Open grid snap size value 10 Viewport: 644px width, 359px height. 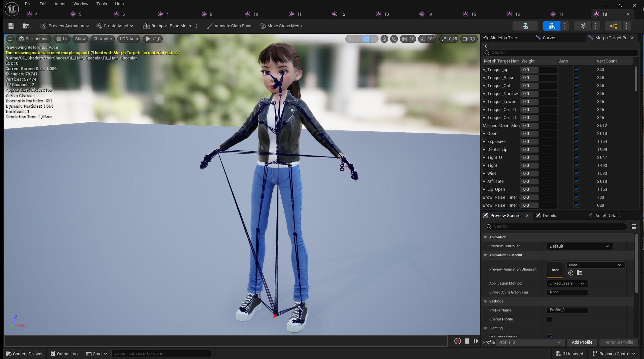[x=412, y=39]
